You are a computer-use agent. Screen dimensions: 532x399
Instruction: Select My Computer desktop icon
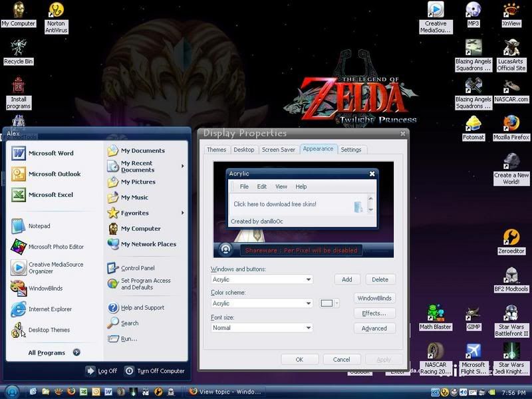[19, 14]
